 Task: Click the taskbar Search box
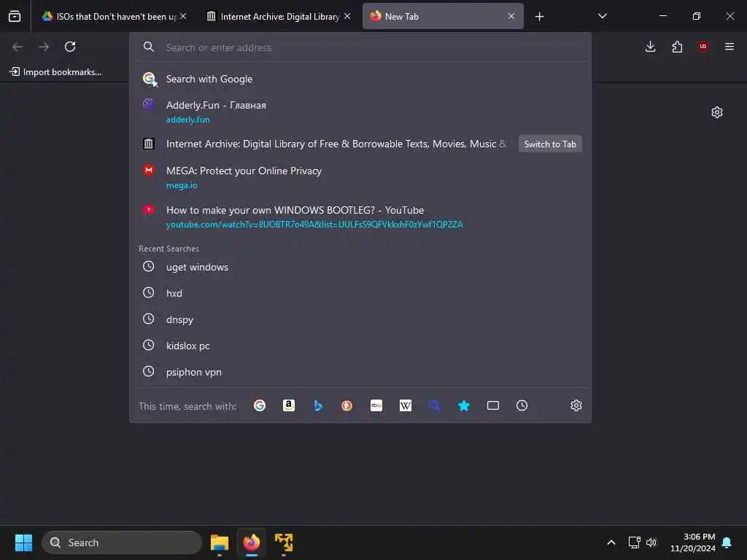pyautogui.click(x=122, y=542)
